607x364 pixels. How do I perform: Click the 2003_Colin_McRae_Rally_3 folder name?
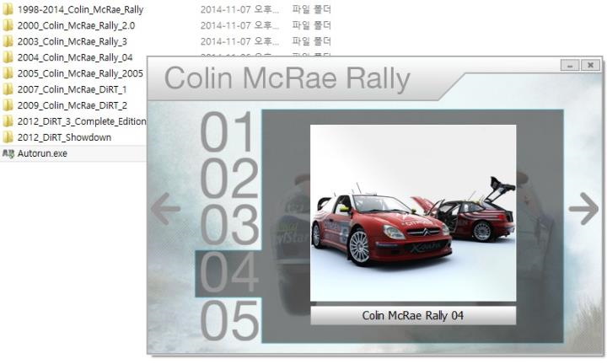pyautogui.click(x=73, y=41)
